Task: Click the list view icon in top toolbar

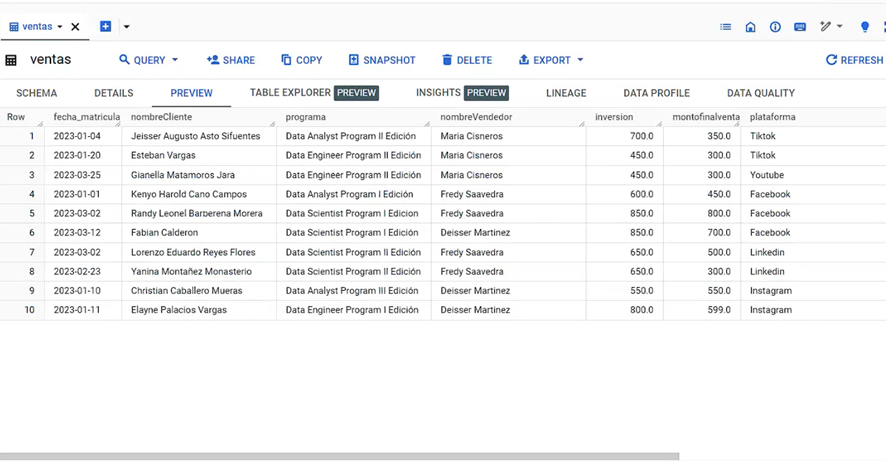Action: (726, 27)
